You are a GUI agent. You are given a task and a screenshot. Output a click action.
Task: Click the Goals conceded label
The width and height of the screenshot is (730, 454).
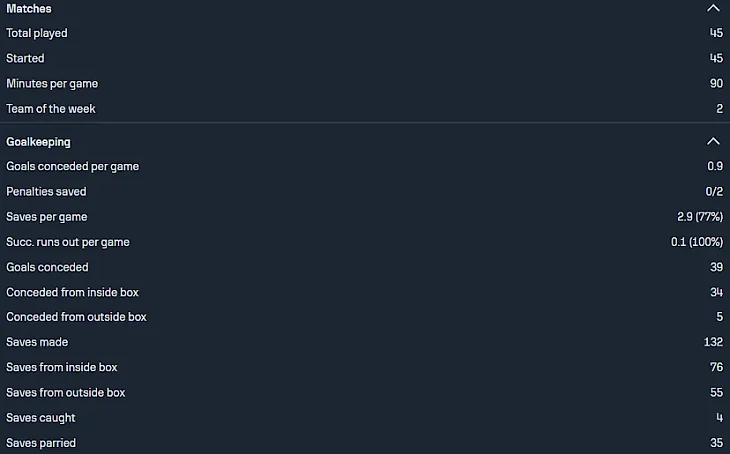pyautogui.click(x=47, y=267)
